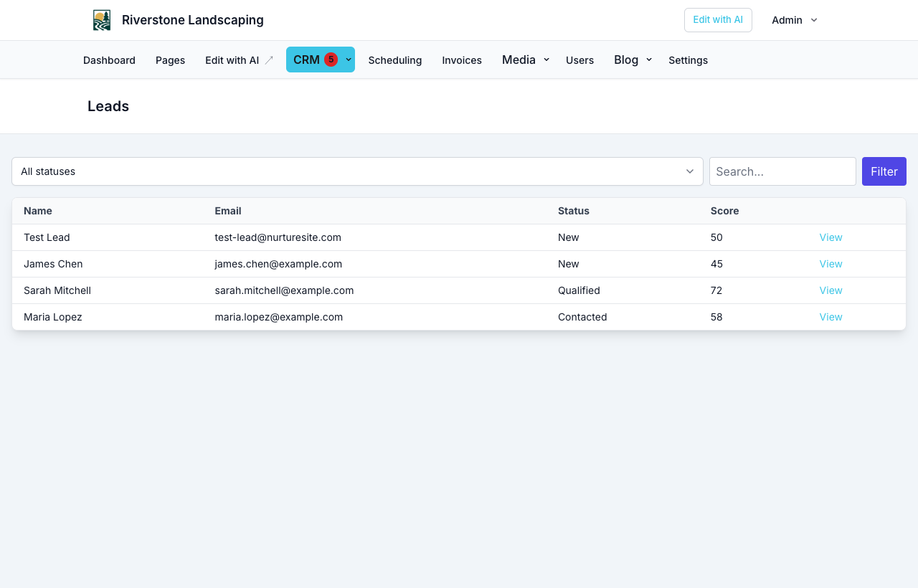This screenshot has width=918, height=588.
Task: Click the Contacted status cell
Action: [582, 317]
